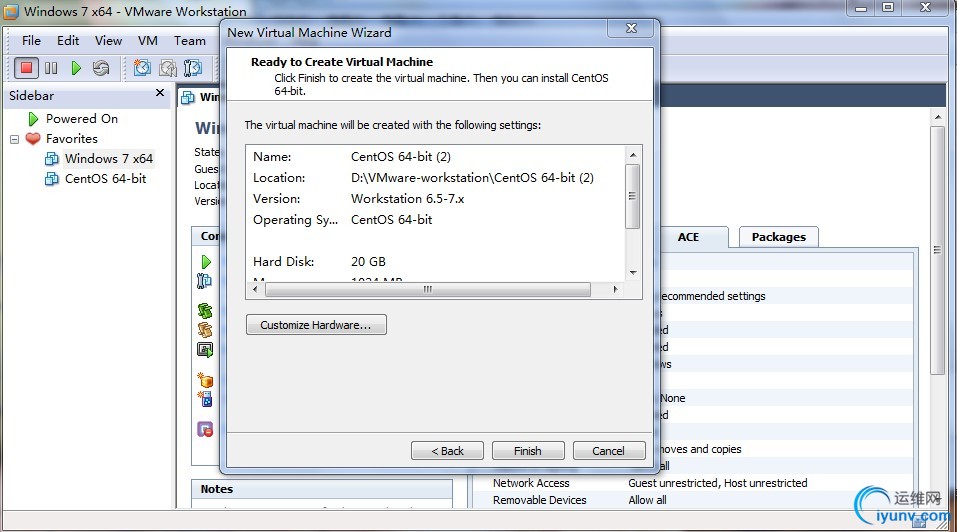
Task: Open the Edit menu
Action: (x=68, y=40)
